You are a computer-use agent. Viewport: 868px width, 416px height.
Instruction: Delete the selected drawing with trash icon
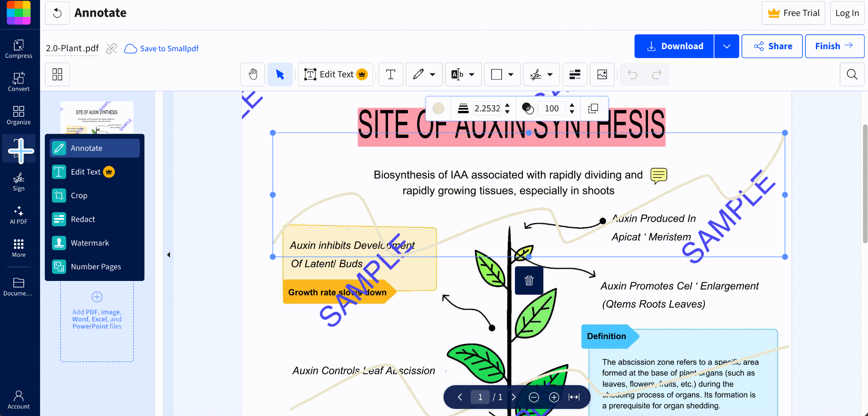529,281
